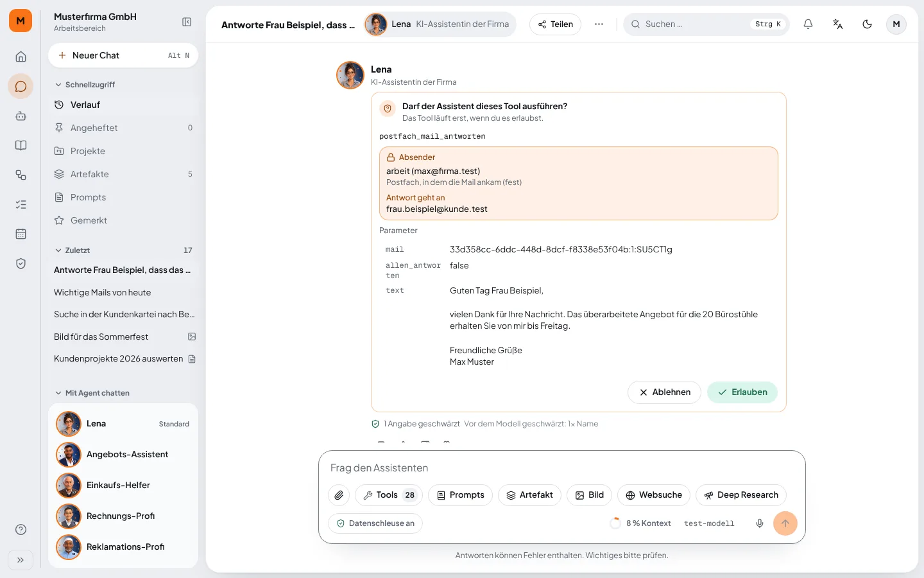Open the notifications bell
This screenshot has width=924, height=578.
[x=808, y=24]
